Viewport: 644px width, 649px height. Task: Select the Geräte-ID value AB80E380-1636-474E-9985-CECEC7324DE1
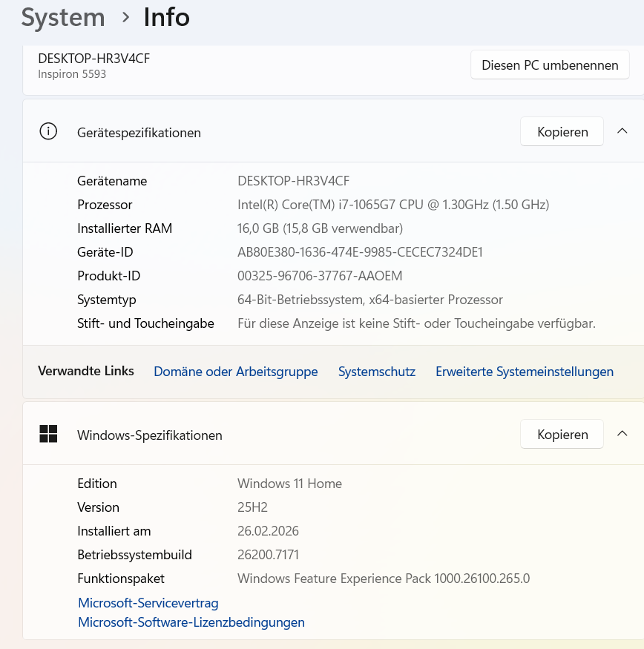[x=360, y=252]
